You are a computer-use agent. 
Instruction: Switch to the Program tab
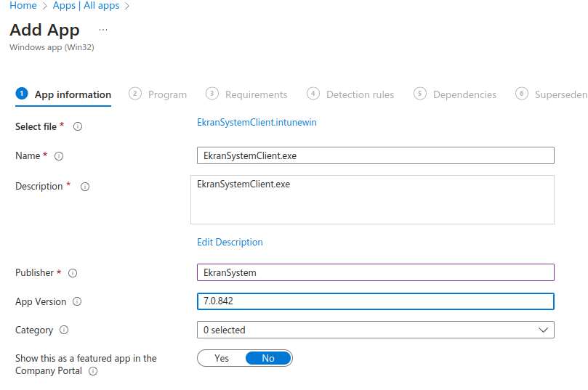[x=166, y=94]
